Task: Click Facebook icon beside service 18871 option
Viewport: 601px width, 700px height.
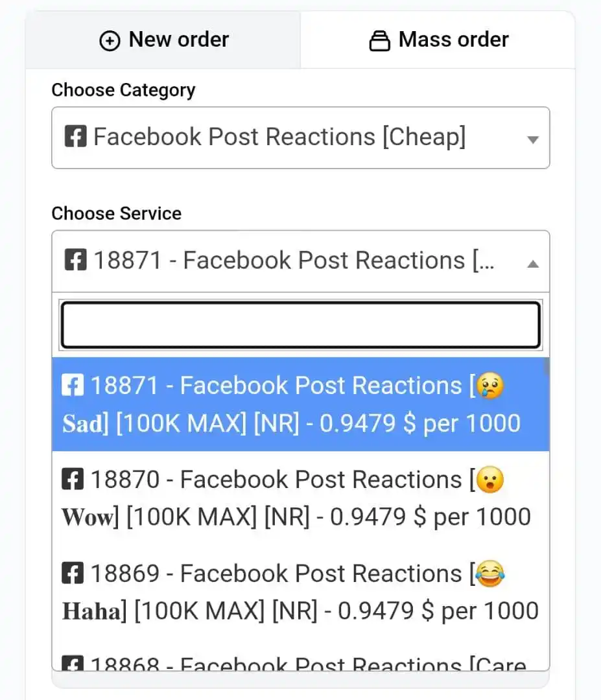Action: 73,385
